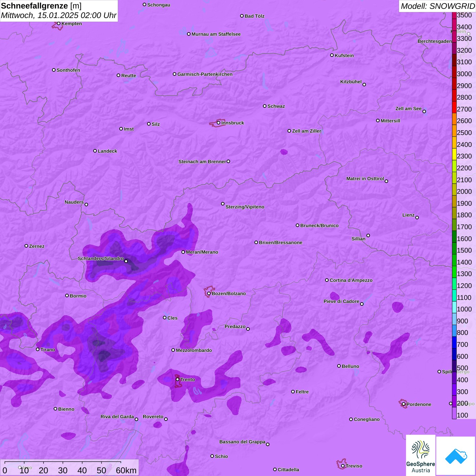Select the yellow 2300 m legend swatch

click(454, 154)
